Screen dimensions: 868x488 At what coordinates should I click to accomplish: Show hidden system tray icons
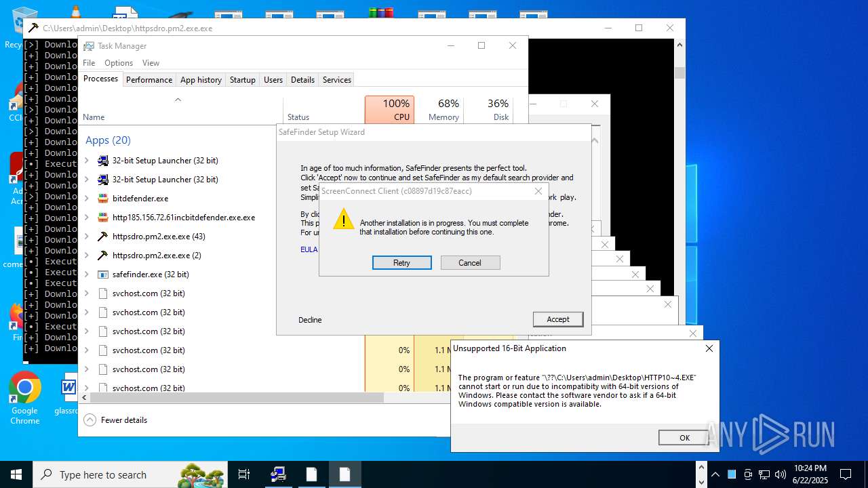715,474
